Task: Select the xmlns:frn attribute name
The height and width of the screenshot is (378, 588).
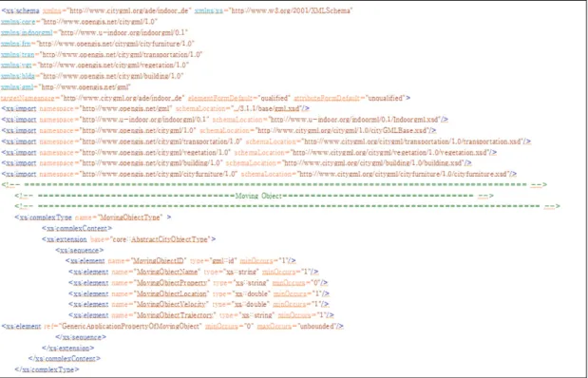Action: [x=16, y=44]
